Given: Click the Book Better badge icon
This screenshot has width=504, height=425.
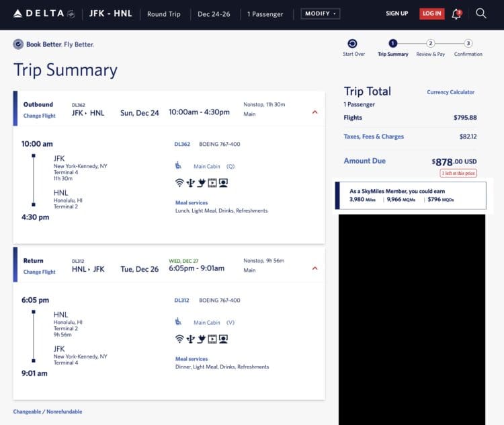Looking at the screenshot, I should (x=18, y=44).
